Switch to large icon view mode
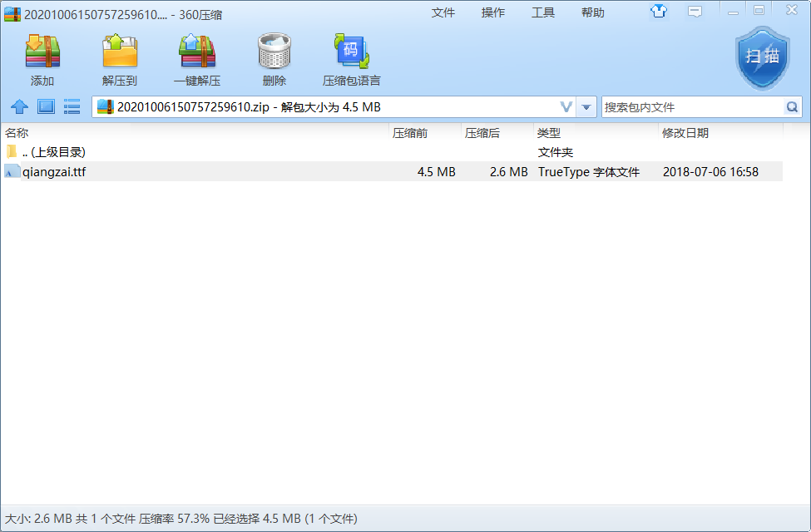The image size is (811, 532). pos(46,107)
